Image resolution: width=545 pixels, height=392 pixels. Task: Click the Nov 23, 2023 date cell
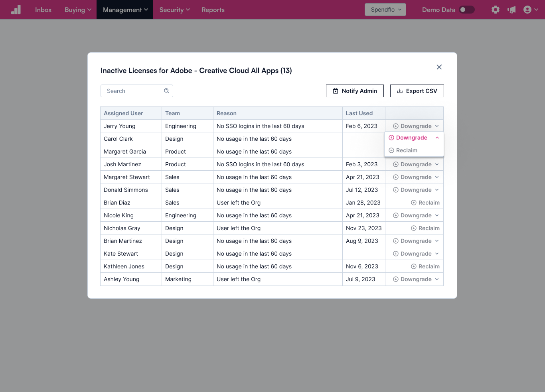point(364,228)
